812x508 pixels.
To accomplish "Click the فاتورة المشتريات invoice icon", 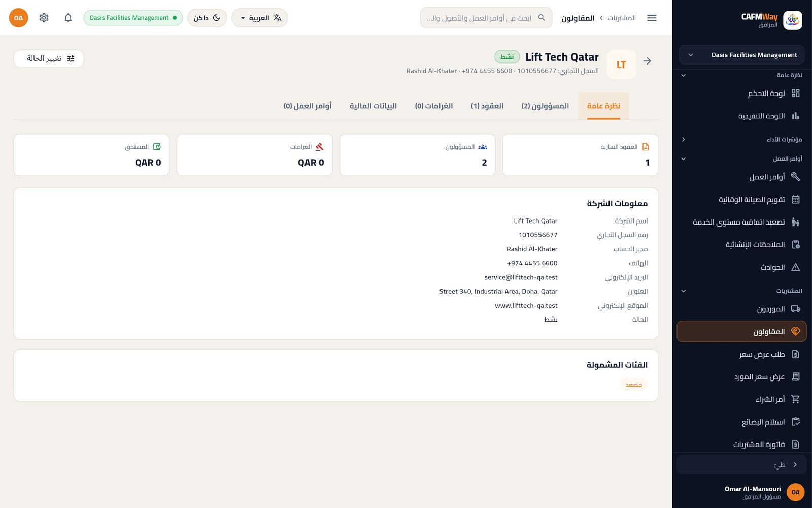I will click(795, 444).
